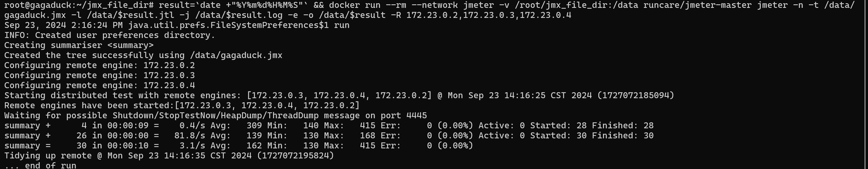Click timestamp 1727072185094 in starting test line
Image resolution: width=868 pixels, height=169 pixels.
(x=635, y=95)
